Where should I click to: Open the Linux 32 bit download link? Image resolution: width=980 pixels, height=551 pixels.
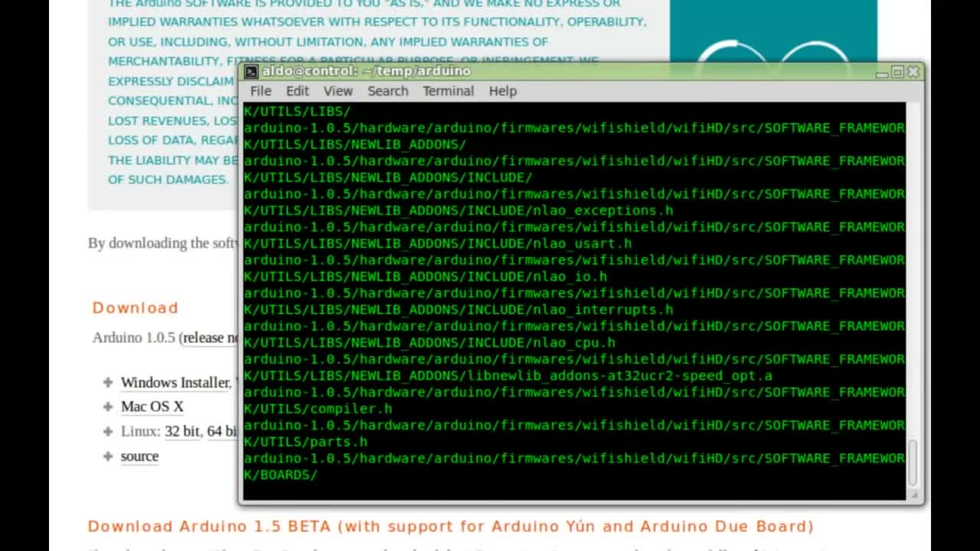[x=181, y=431]
